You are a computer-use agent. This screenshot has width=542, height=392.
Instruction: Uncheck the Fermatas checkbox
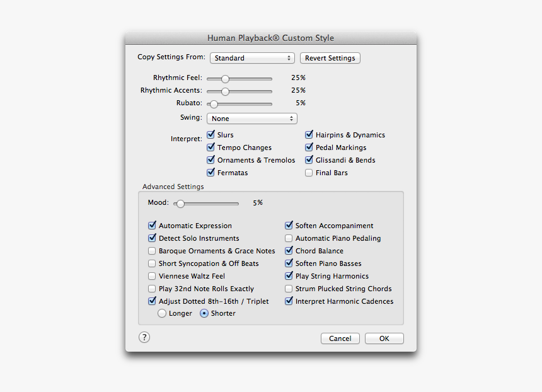tap(210, 173)
